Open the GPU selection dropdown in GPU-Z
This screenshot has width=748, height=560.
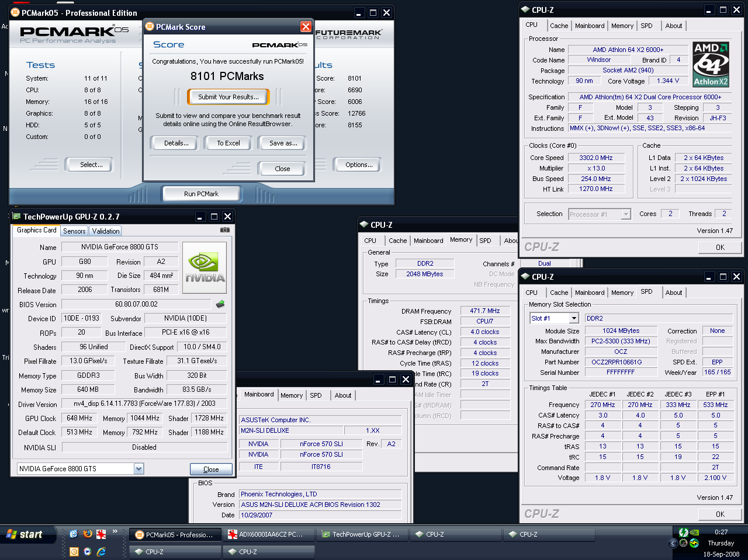pyautogui.click(x=138, y=468)
